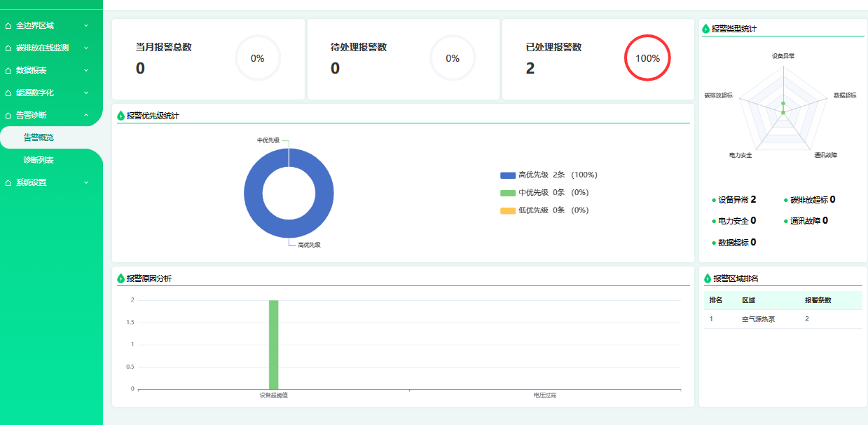Expand the 碳排放在线监测 chevron arrow

tap(86, 48)
